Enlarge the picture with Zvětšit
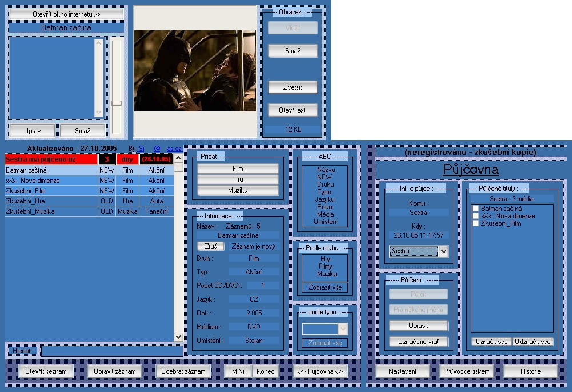The height and width of the screenshot is (392, 572). tap(293, 87)
